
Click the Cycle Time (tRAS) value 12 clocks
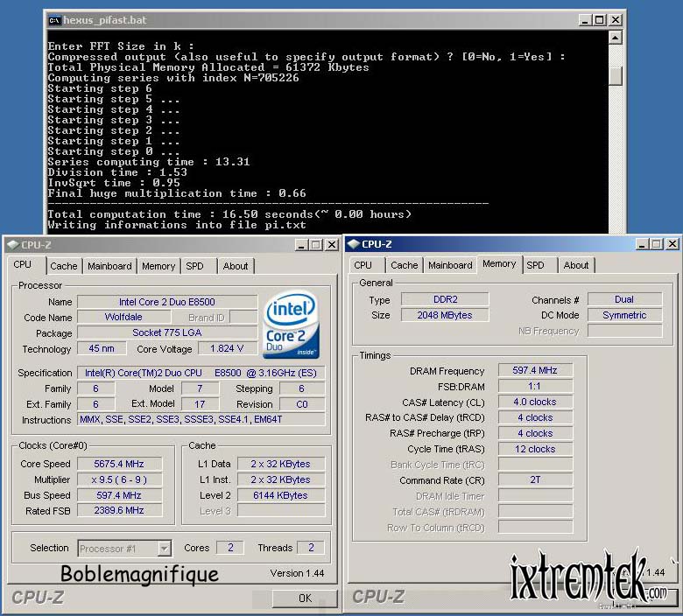tap(535, 448)
